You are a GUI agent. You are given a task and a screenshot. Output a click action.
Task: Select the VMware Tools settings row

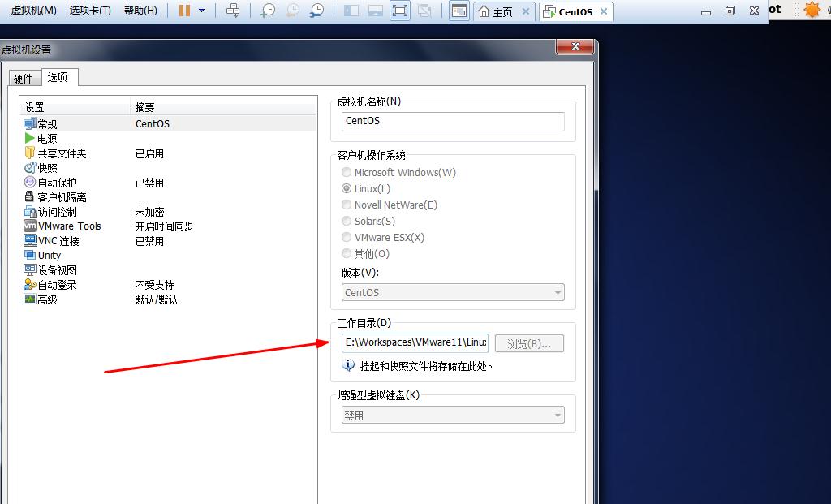pos(169,226)
